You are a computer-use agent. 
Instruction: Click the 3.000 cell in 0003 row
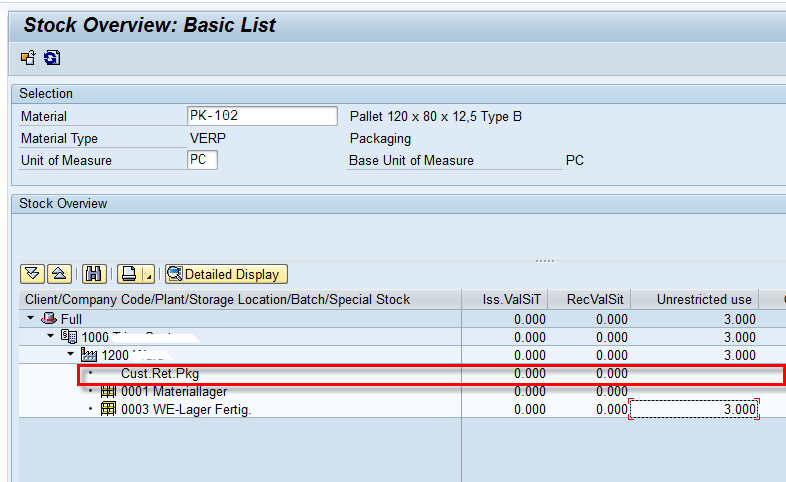(x=694, y=409)
